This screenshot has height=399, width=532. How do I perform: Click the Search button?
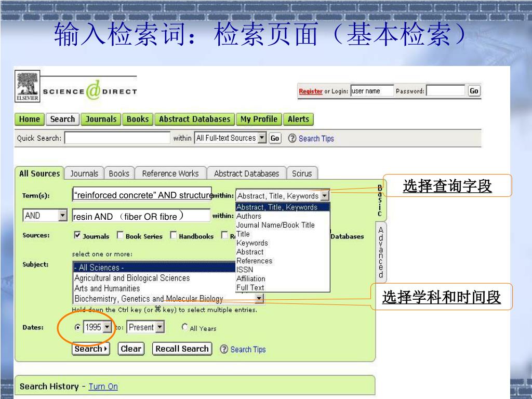pyautogui.click(x=91, y=349)
